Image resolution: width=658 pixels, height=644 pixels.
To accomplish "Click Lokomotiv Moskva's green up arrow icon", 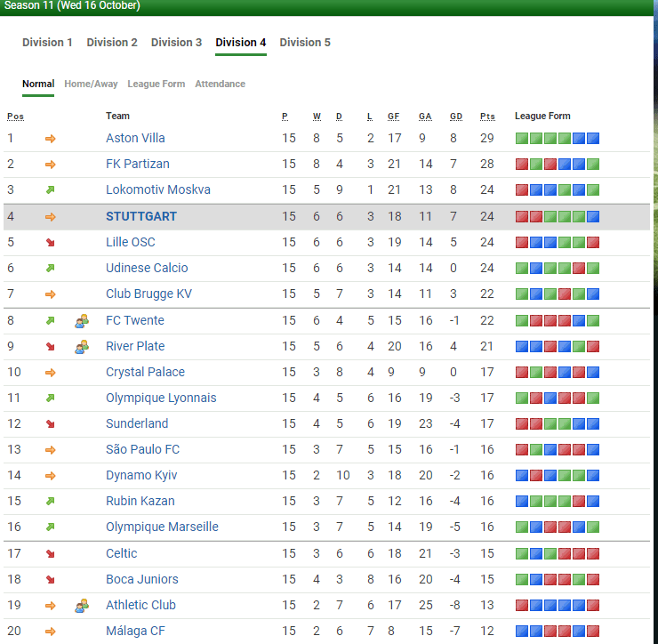I will coord(50,190).
